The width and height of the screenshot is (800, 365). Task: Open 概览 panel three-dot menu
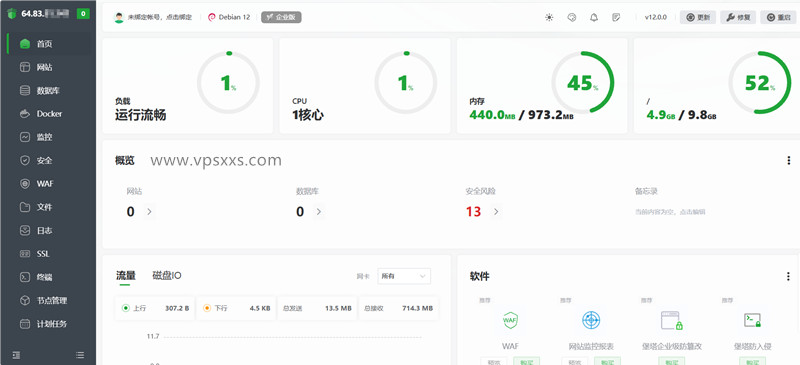tap(789, 161)
